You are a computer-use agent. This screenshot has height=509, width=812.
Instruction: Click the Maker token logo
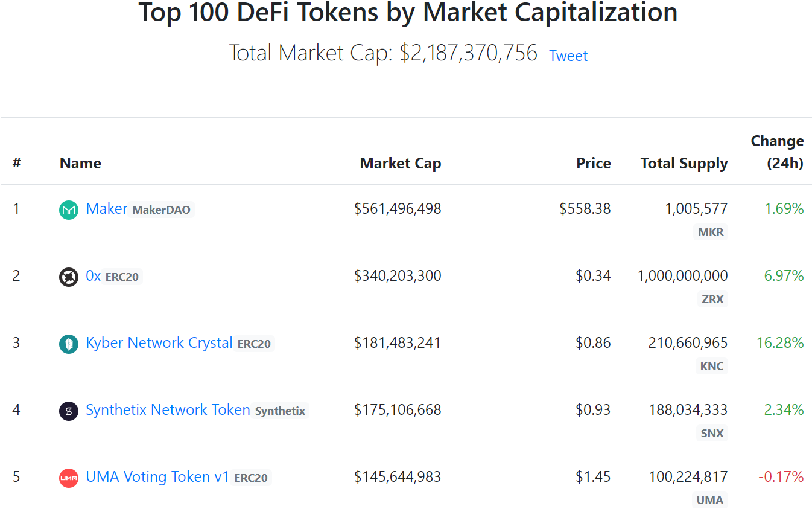68,209
